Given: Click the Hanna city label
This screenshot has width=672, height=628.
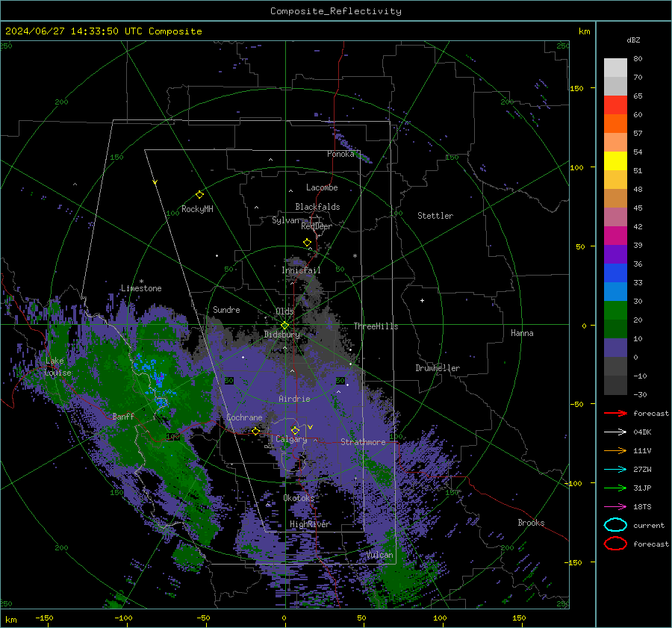Looking at the screenshot, I should (522, 333).
